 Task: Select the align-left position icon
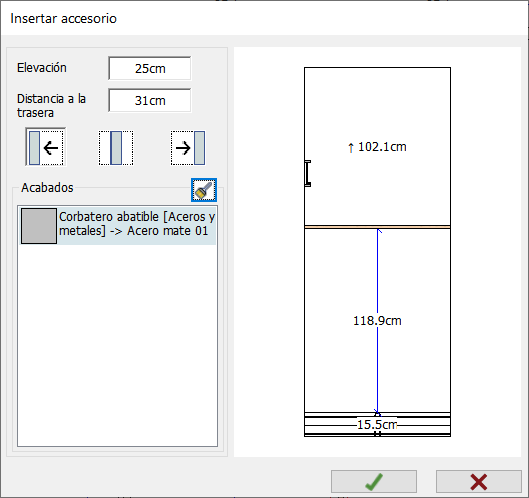[x=46, y=147]
